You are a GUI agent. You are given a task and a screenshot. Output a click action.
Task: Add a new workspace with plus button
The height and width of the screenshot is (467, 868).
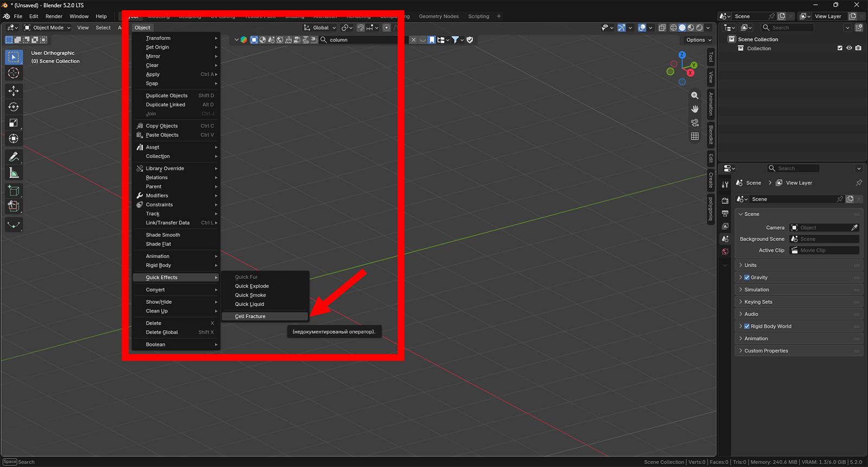click(499, 16)
